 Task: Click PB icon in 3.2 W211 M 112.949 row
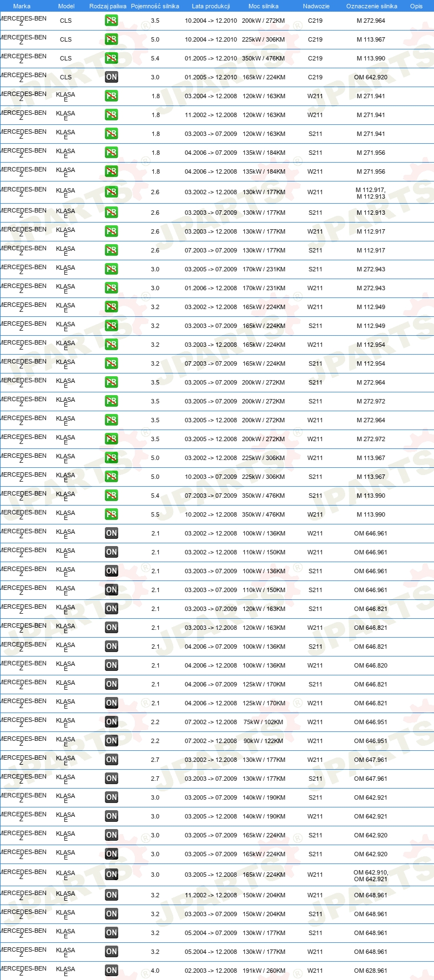(x=112, y=307)
